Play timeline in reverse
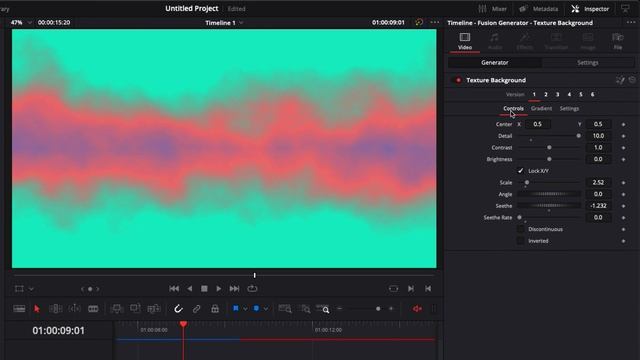The image size is (640, 360). pyautogui.click(x=189, y=289)
